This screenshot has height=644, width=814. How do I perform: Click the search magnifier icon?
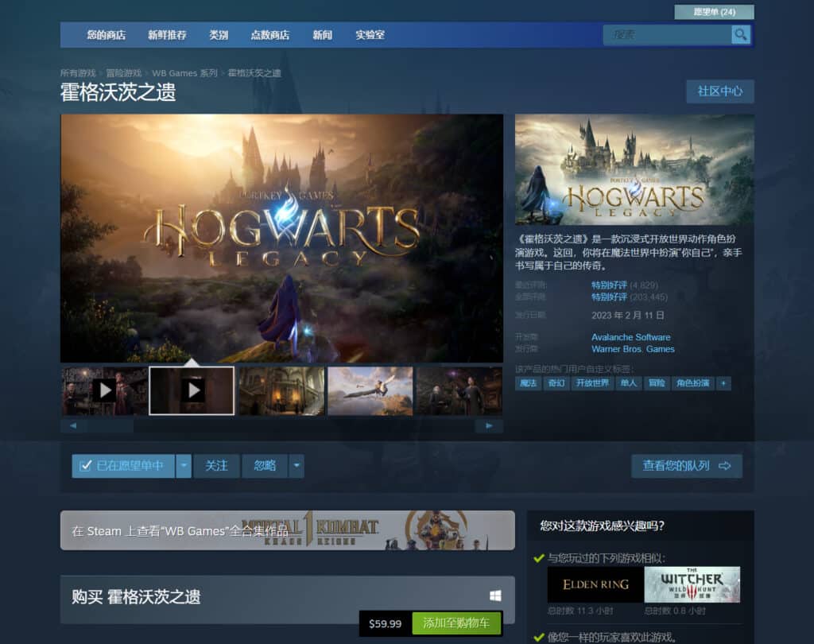tap(740, 35)
